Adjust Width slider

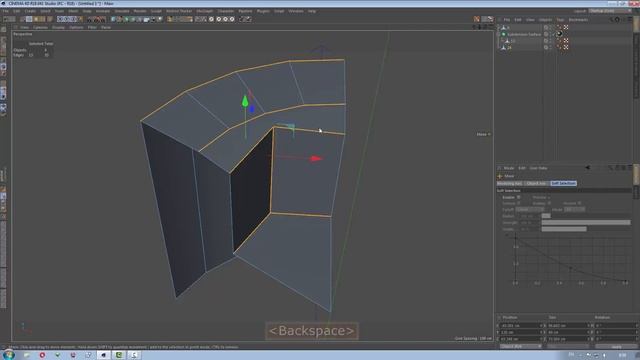pyautogui.click(x=586, y=229)
